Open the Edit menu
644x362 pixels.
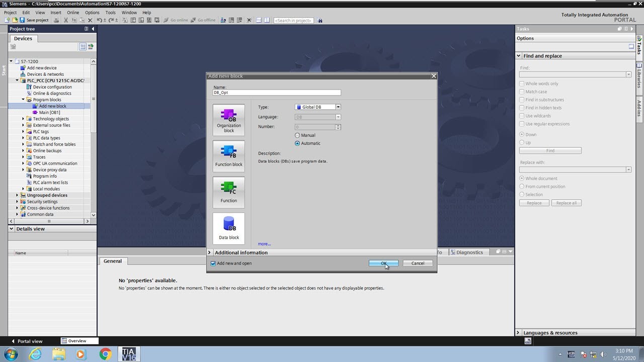tap(26, 13)
